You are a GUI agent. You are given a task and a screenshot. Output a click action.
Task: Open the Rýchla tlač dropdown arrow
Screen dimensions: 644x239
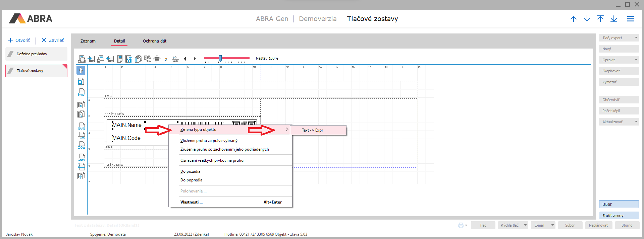tap(525, 225)
